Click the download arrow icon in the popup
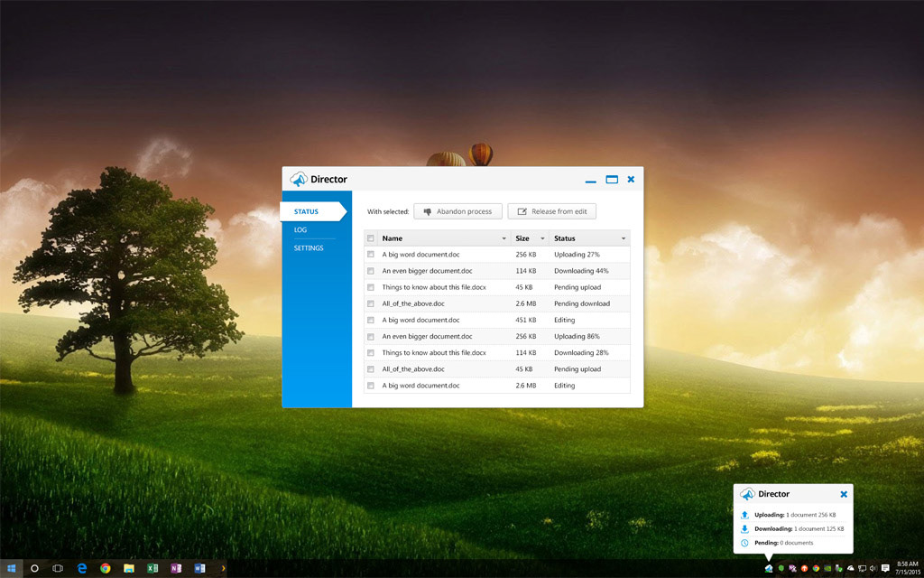This screenshot has width=924, height=578. [744, 528]
